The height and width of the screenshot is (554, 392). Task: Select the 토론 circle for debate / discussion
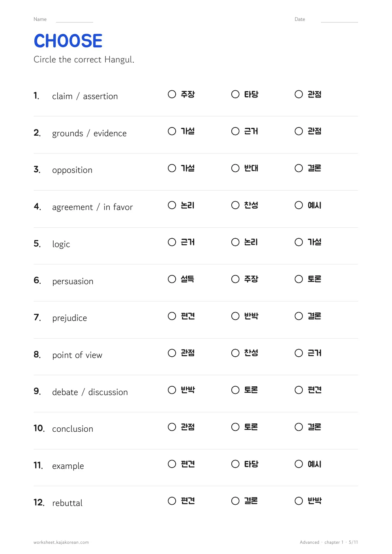pos(235,390)
